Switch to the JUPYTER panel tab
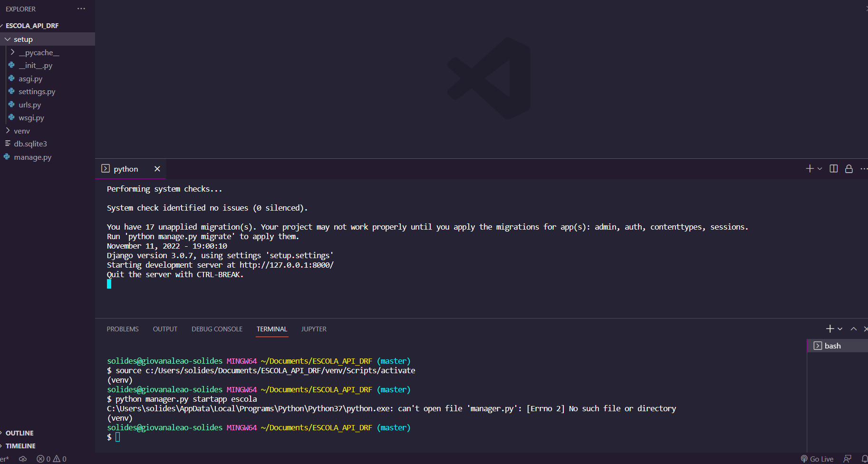Screen dimensions: 868x464 (x=314, y=329)
